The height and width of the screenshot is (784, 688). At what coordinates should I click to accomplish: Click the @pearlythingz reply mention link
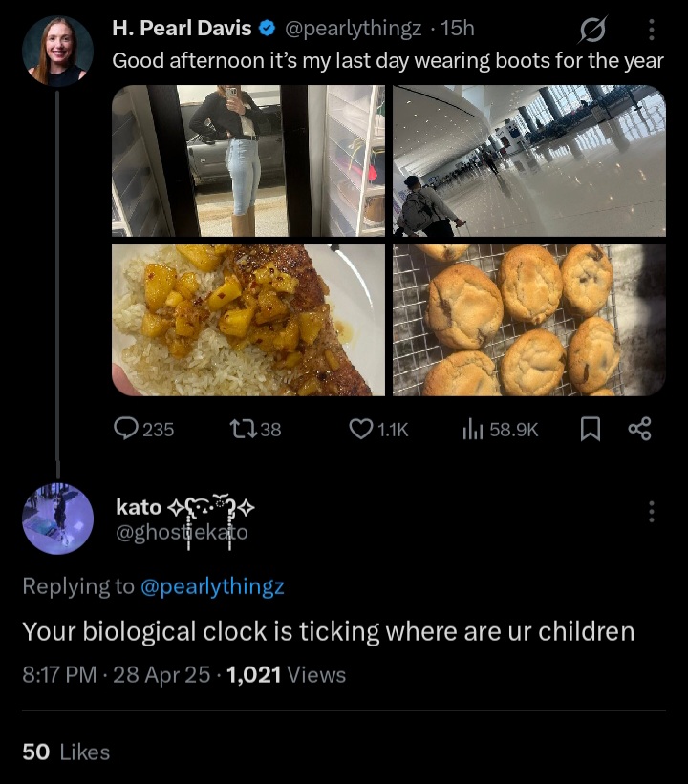(212, 586)
